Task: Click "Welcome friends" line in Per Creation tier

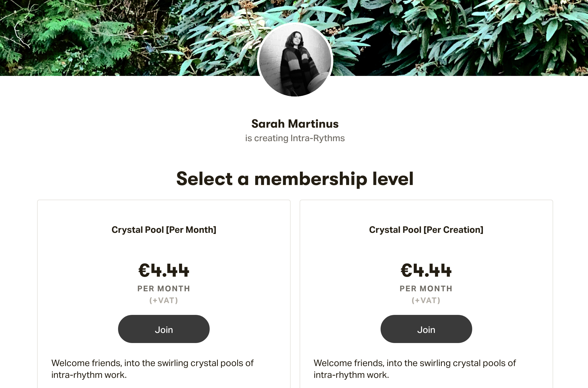Action: (415, 363)
